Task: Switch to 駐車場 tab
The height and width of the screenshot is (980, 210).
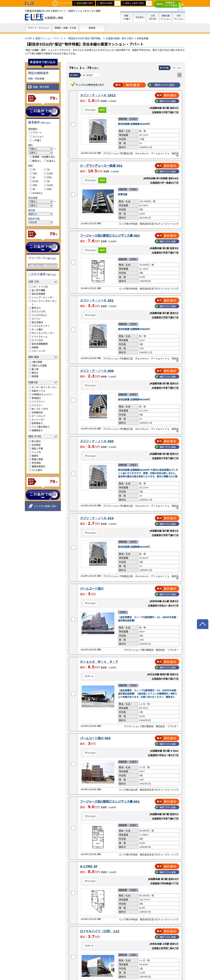Action: (92, 28)
